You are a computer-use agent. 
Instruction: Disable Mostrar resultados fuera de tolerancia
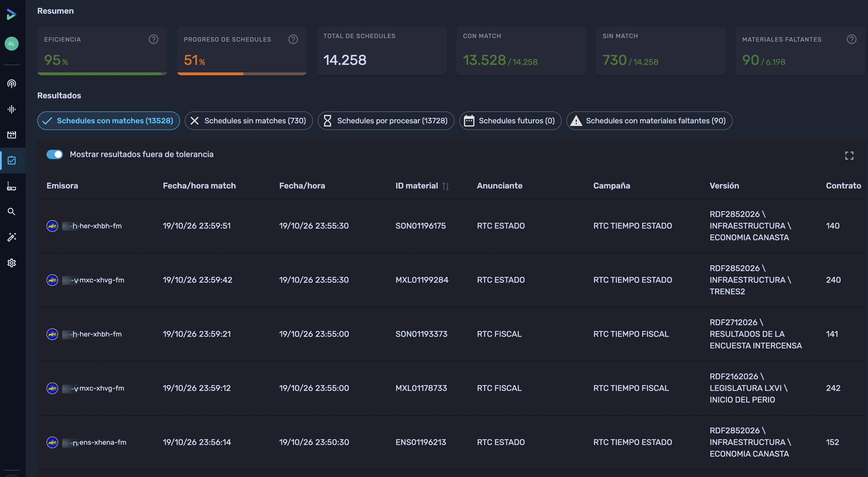click(55, 154)
